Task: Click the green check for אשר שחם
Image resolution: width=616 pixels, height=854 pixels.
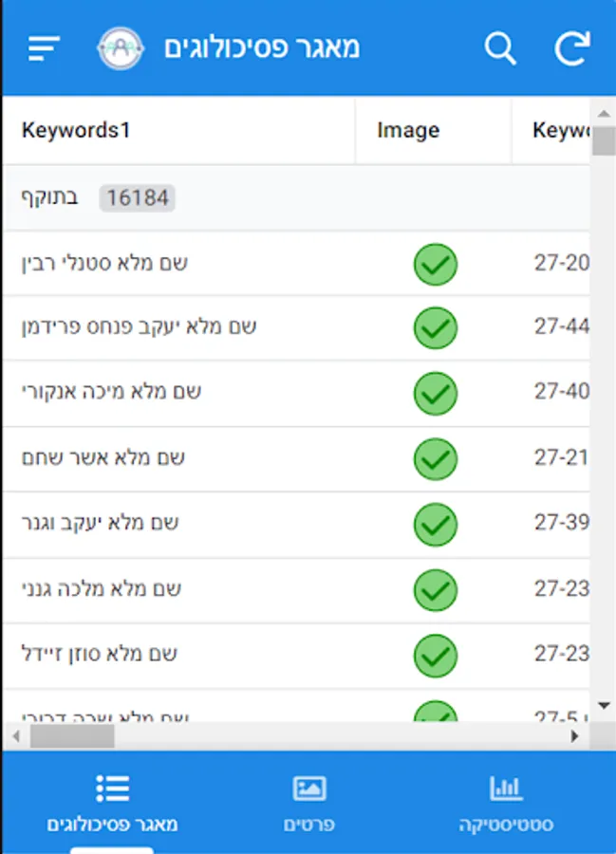Action: [x=436, y=459]
